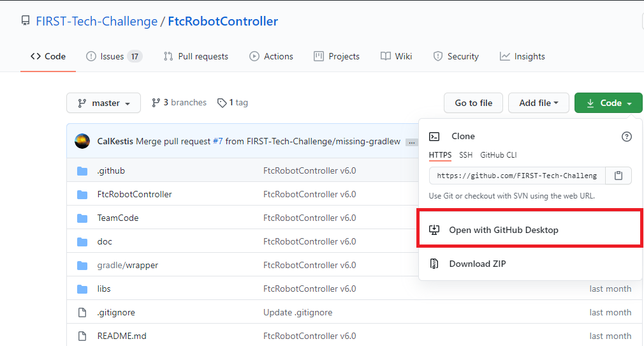This screenshot has height=346, width=644.
Task: Copy the clone URL with clipboard icon
Action: 618,176
